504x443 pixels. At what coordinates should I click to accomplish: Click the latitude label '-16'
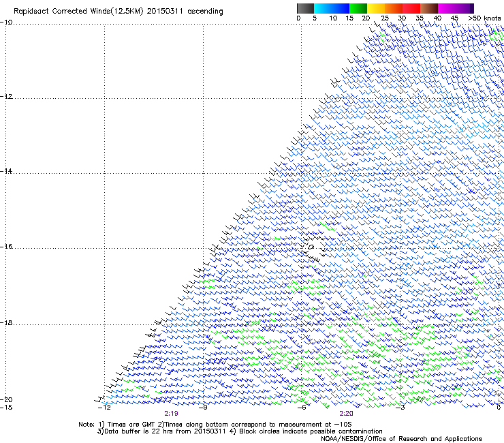pos(6,247)
